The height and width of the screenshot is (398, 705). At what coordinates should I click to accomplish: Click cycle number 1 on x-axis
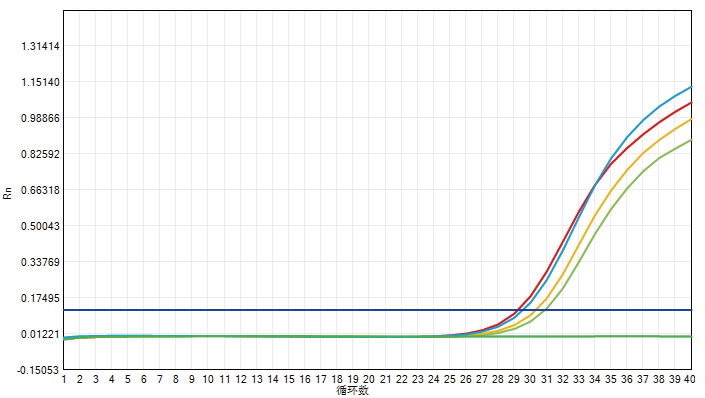click(64, 379)
